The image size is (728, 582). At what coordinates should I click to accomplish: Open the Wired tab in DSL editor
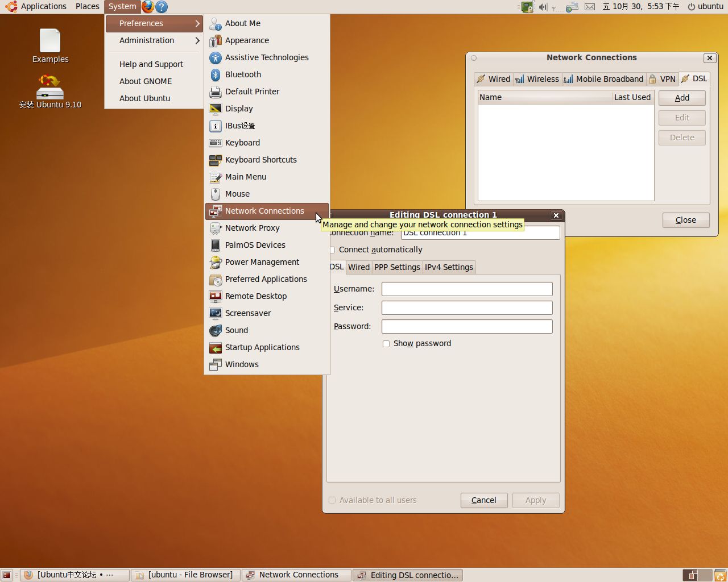coord(359,267)
